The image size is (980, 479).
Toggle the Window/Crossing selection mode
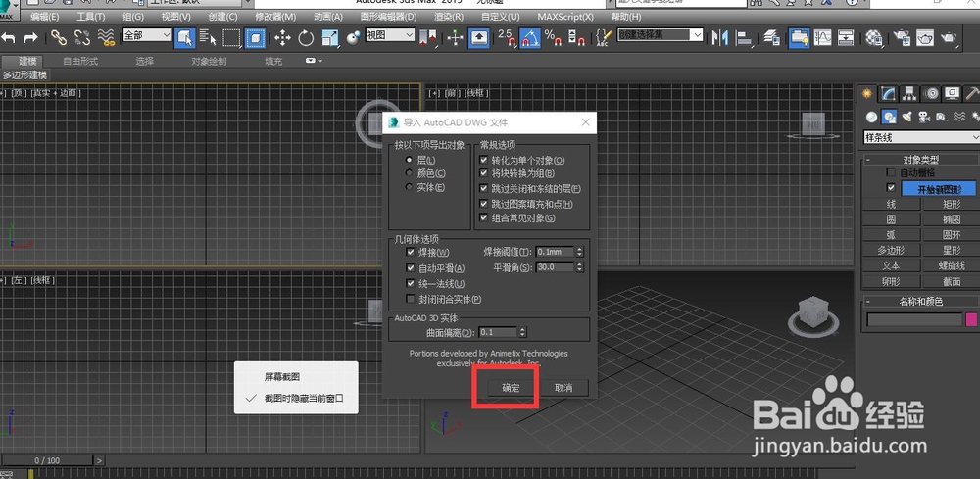255,38
